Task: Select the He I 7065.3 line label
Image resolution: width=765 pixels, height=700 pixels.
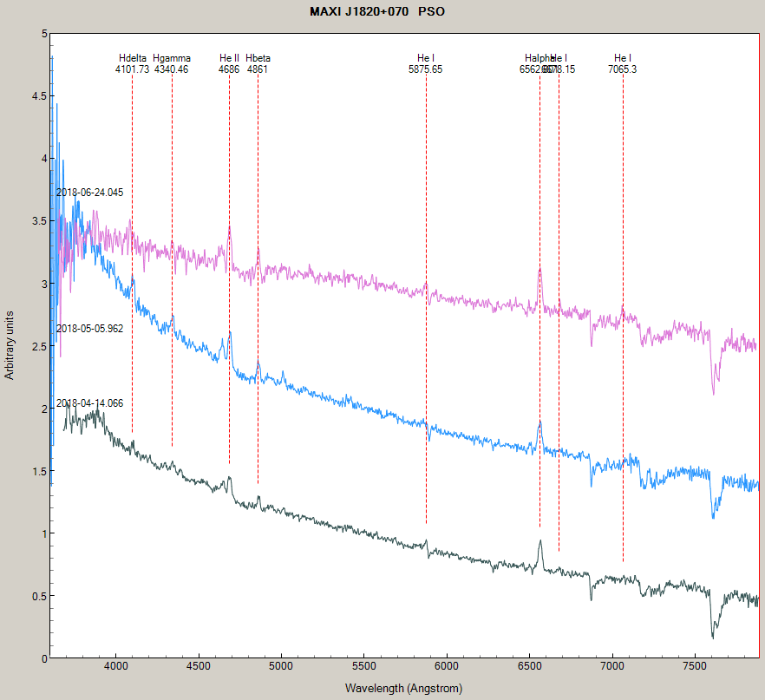Action: tap(622, 64)
